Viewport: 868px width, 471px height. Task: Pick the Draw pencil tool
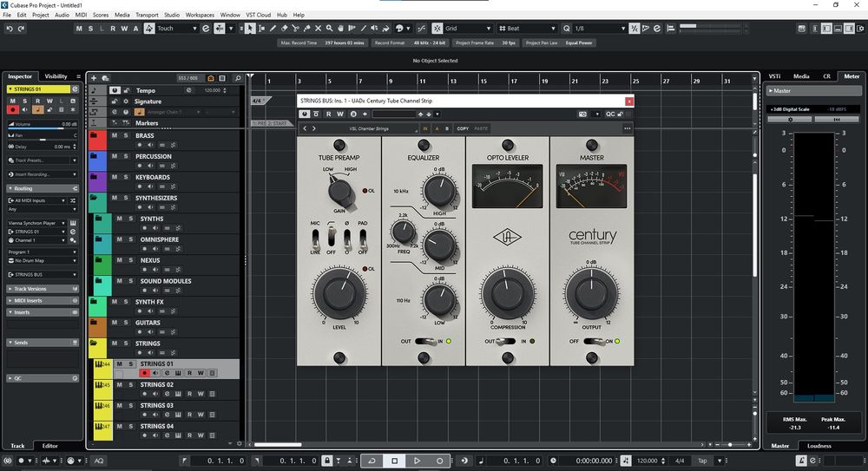click(x=273, y=29)
